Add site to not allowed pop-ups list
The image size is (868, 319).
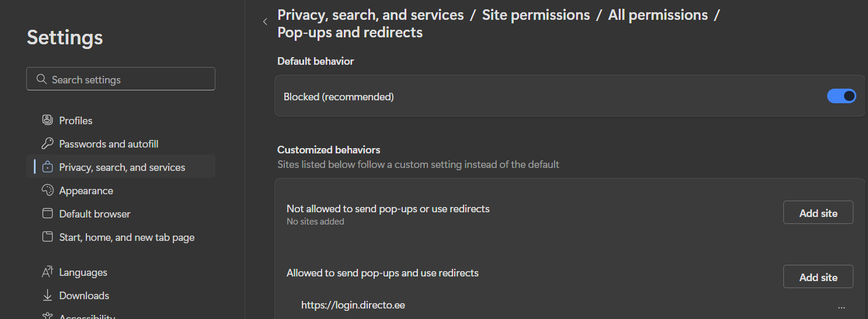[818, 213]
